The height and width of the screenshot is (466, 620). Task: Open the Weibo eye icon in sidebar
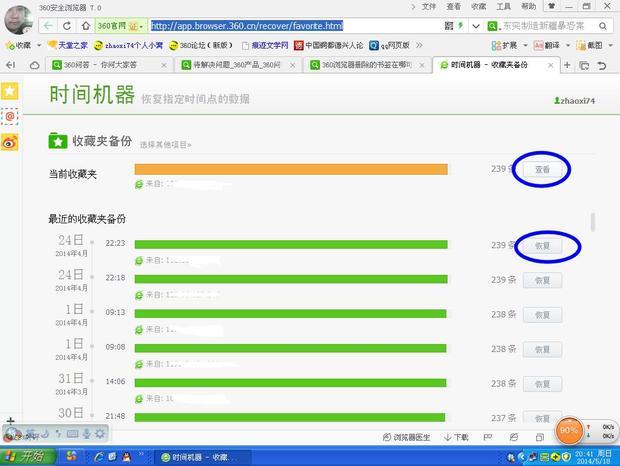[9, 143]
